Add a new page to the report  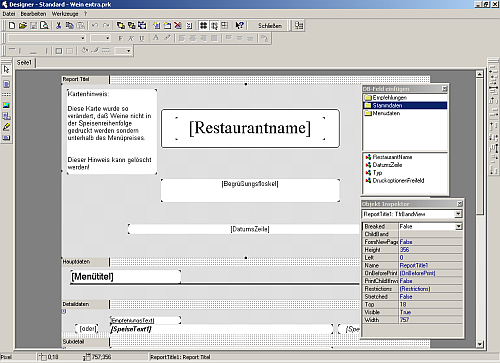[157, 25]
